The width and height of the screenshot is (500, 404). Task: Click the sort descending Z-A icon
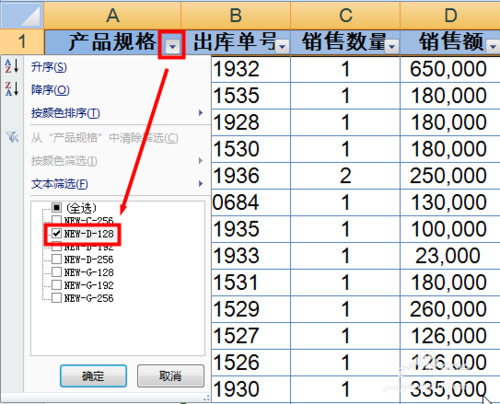tap(12, 89)
